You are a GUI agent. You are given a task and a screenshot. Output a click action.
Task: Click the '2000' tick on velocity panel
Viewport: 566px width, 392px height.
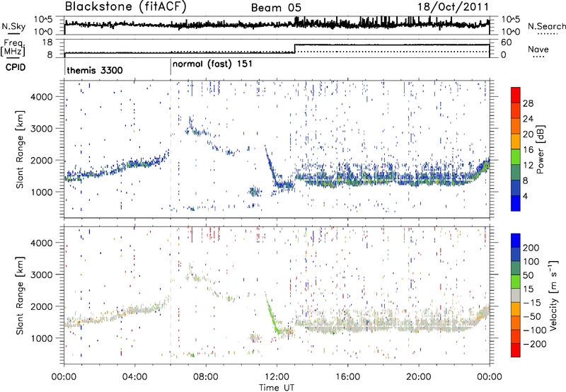pyautogui.click(x=41, y=306)
